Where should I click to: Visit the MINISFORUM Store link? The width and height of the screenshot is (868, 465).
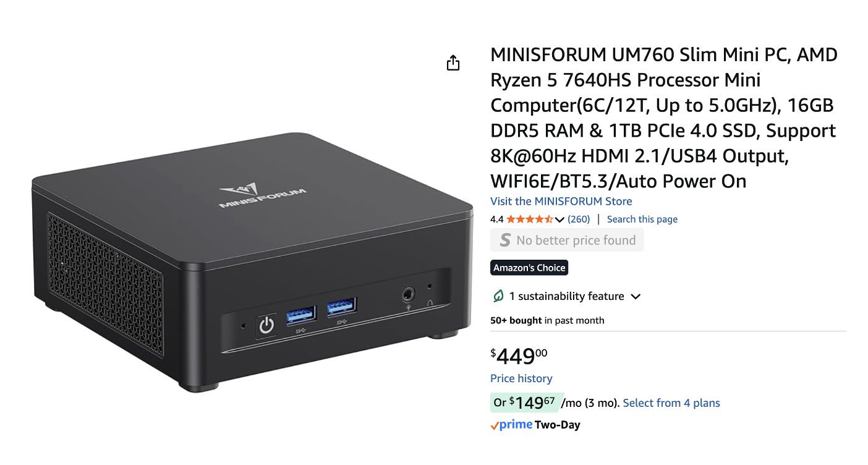pyautogui.click(x=561, y=201)
